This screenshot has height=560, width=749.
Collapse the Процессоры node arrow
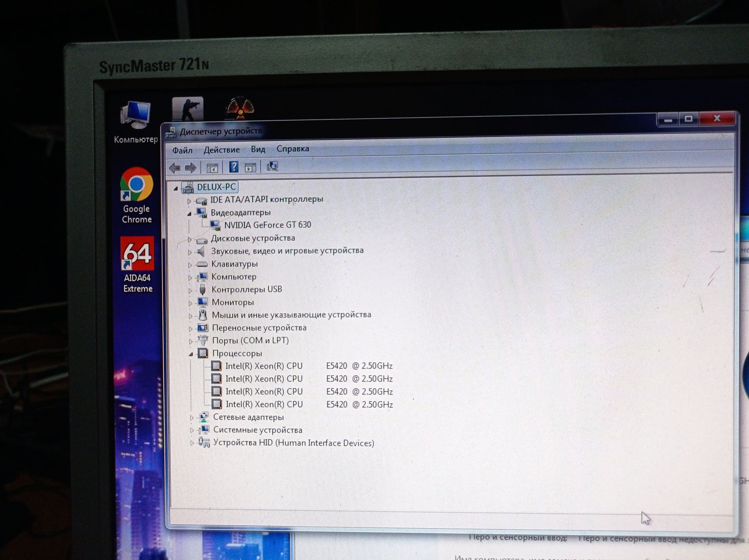pos(191,354)
